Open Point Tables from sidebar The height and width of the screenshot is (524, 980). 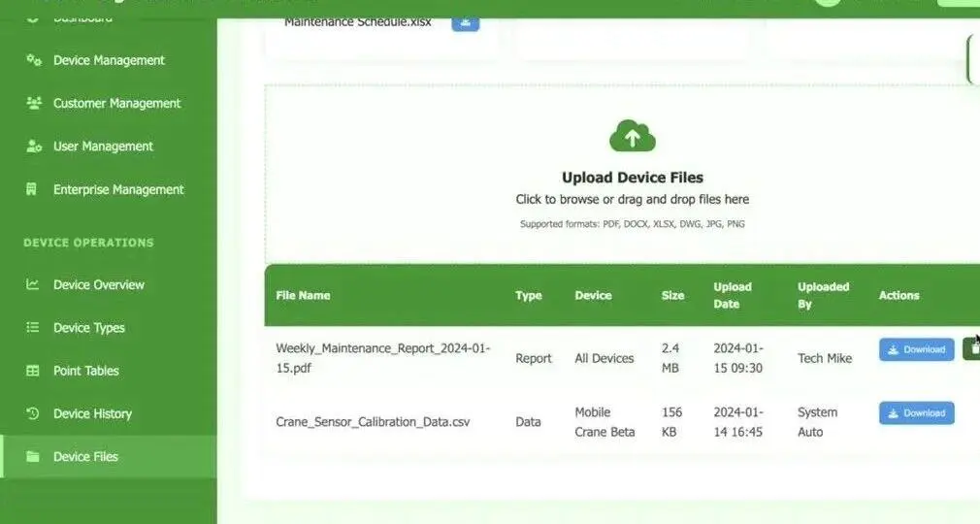109,371
